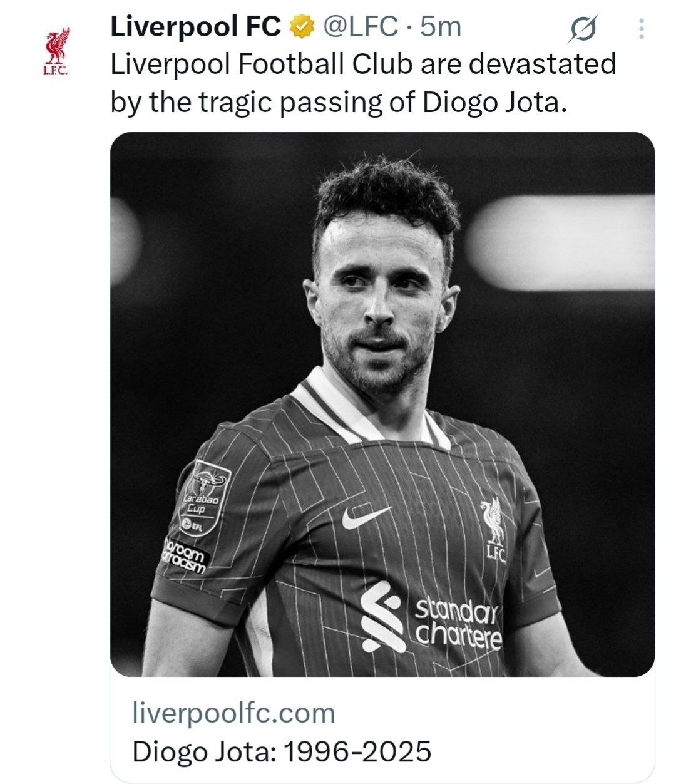Open the three-dot more options menu
Viewport: 676px width, 784px height.
640,28
